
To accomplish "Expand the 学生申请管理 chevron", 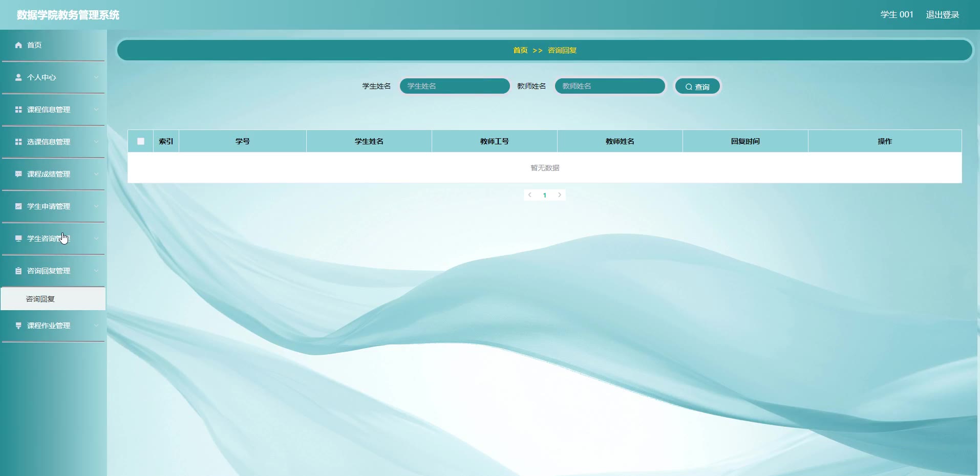I will (x=96, y=206).
